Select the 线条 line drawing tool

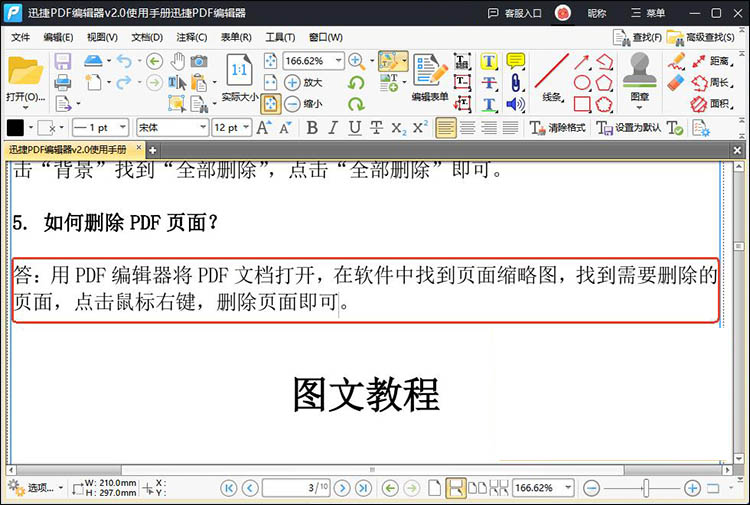tap(551, 78)
